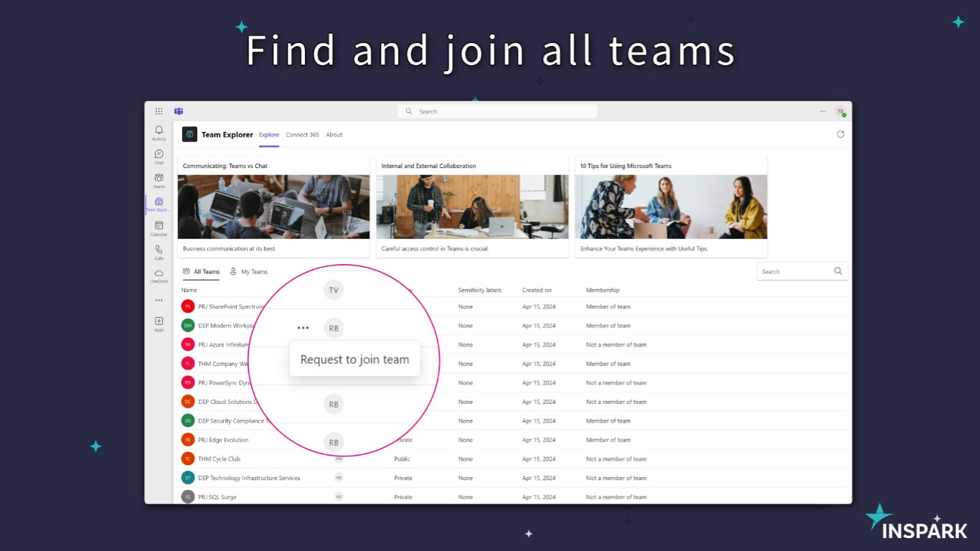The height and width of the screenshot is (551, 980).
Task: Open Chat in the left rail
Action: click(x=159, y=157)
